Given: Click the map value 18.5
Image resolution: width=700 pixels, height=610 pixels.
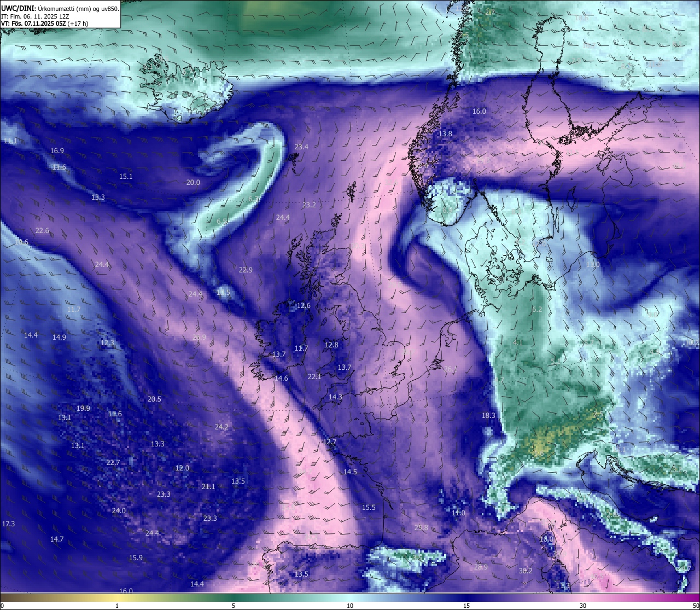Looking at the screenshot, I should (223, 293).
